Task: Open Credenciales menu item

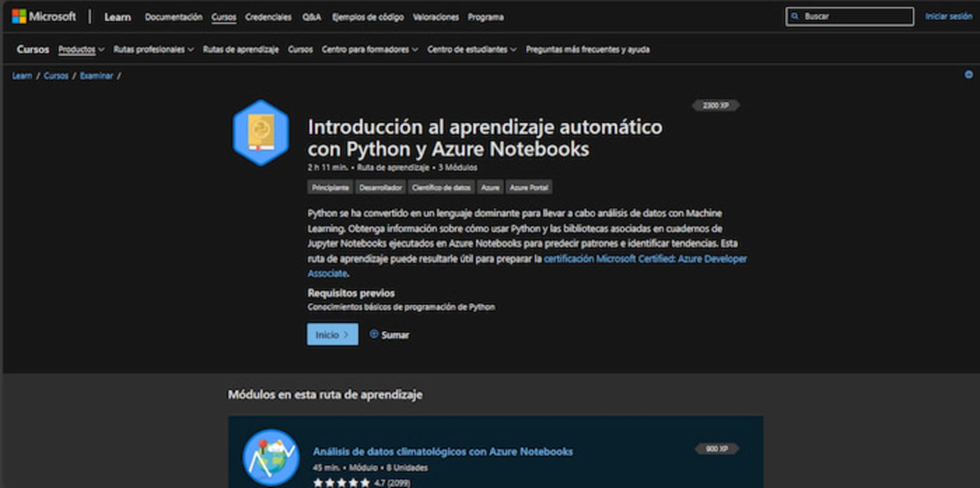Action: pyautogui.click(x=268, y=17)
